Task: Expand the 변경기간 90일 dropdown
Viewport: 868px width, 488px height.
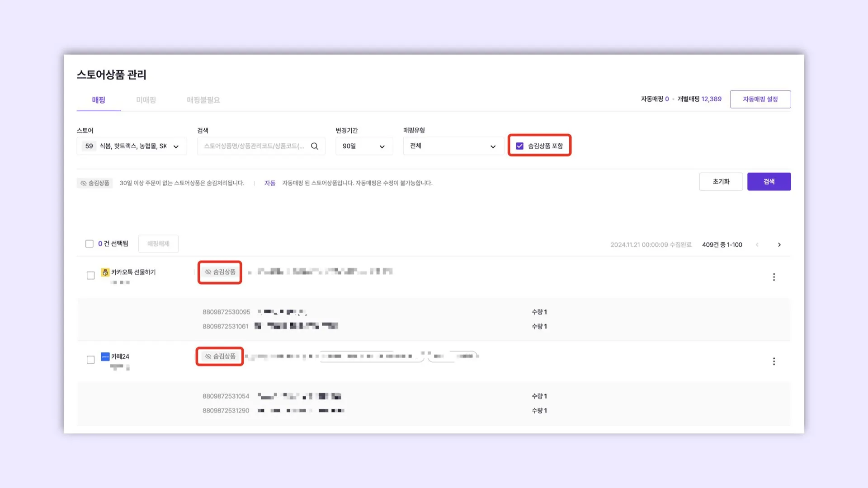Action: tap(364, 146)
